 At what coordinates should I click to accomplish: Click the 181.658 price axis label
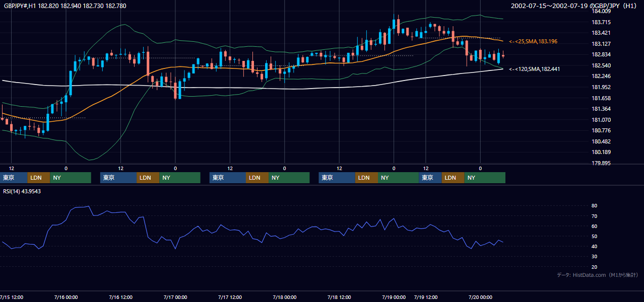[x=601, y=98]
